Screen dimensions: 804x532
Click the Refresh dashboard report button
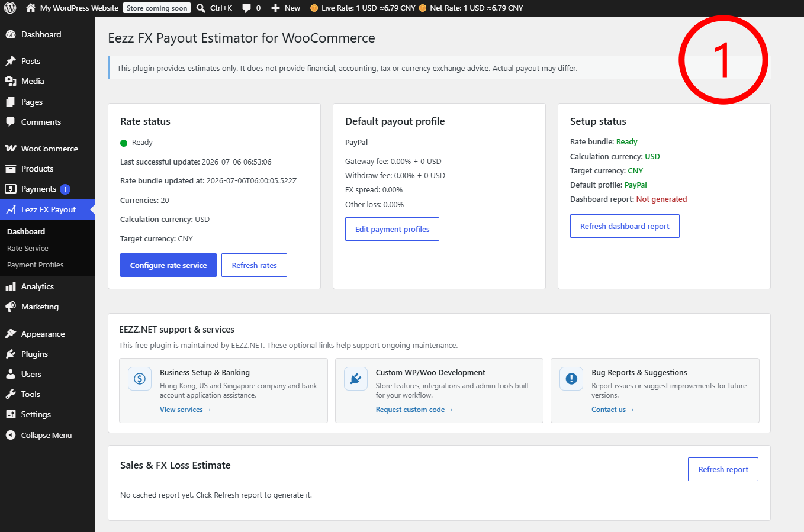[625, 226]
